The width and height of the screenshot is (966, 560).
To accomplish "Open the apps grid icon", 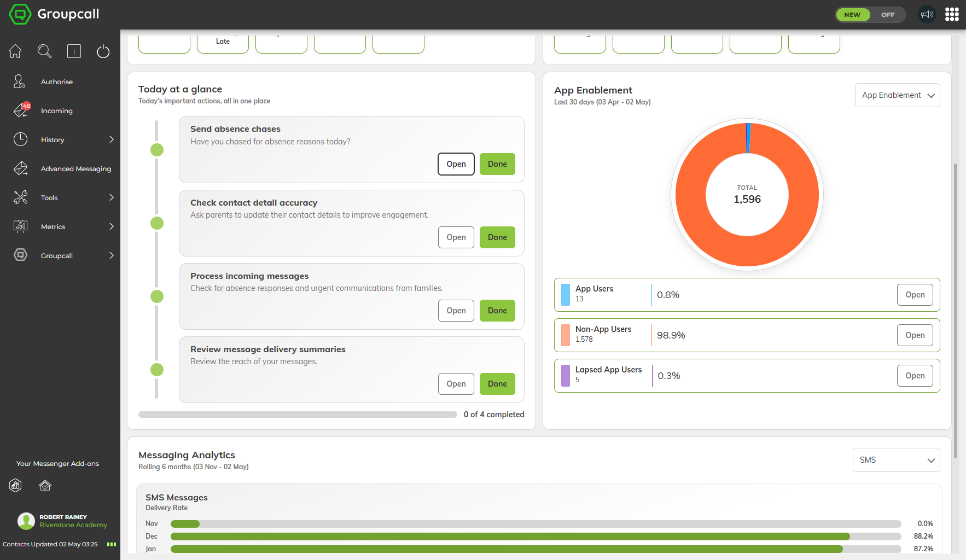I will (952, 15).
